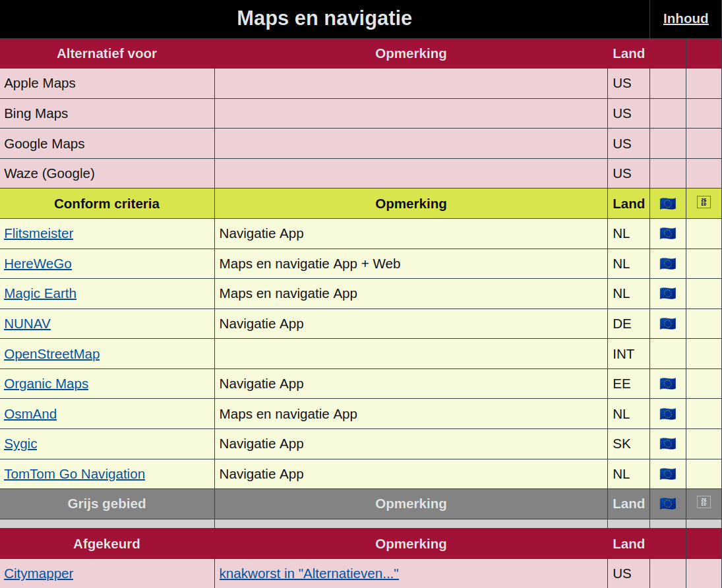Open the HereWeGo link
This screenshot has height=588, width=722.
38,264
